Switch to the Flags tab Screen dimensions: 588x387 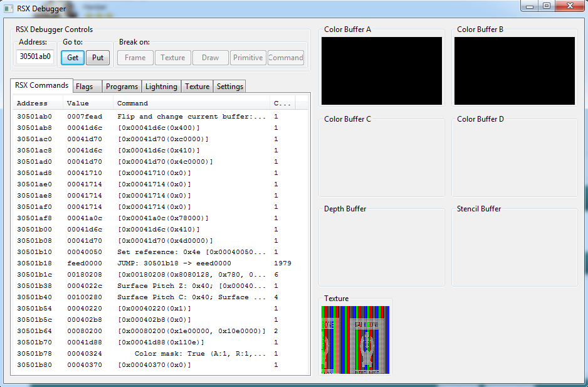coord(85,87)
